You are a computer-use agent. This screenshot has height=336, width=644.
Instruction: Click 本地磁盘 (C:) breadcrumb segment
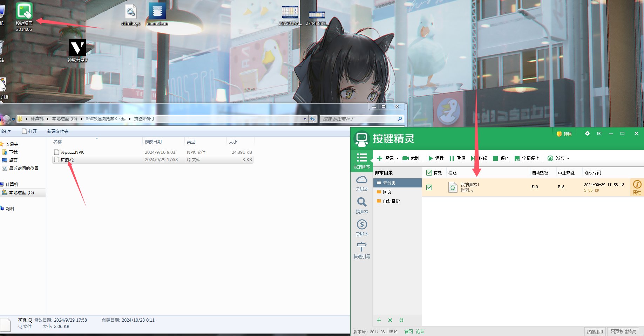tap(65, 119)
